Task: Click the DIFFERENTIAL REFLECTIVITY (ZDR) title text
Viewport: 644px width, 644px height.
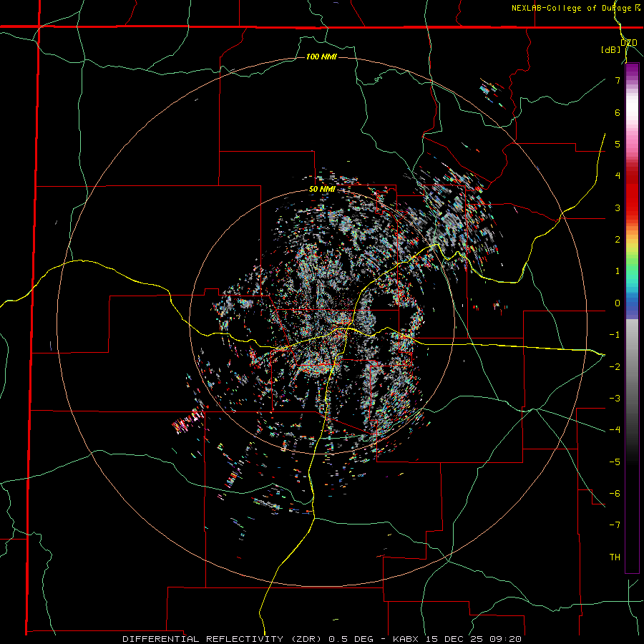Action: point(224,639)
